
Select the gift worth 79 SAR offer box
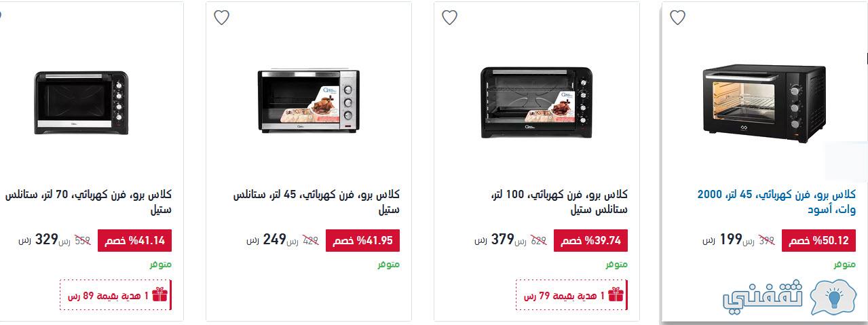tap(571, 295)
